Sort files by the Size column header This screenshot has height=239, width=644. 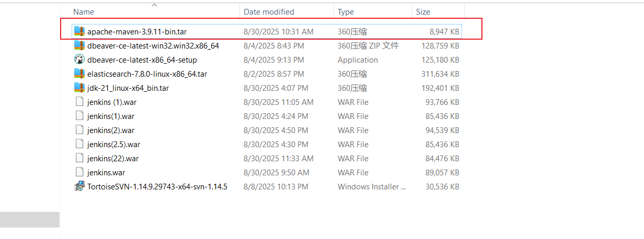coord(423,11)
